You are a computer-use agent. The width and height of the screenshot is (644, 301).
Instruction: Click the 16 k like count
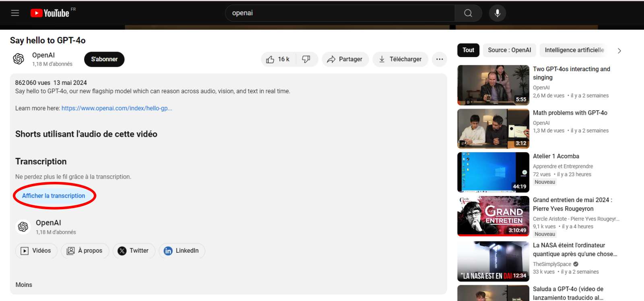(x=284, y=59)
